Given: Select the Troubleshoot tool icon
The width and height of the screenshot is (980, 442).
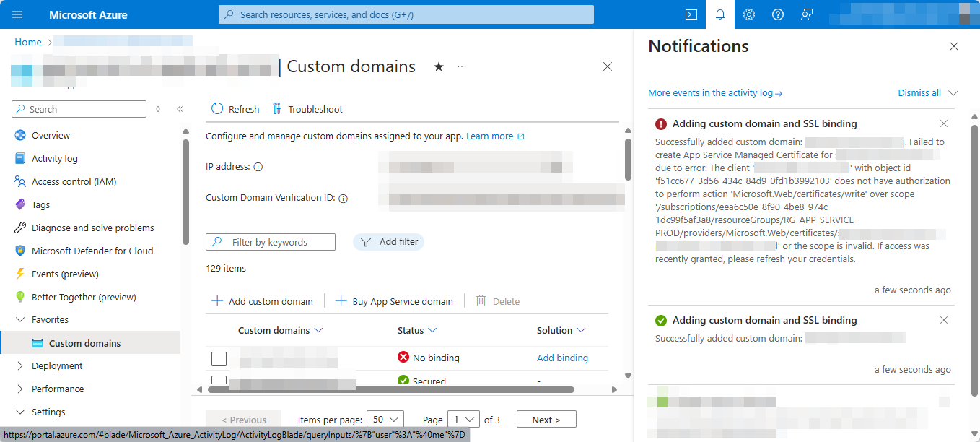Looking at the screenshot, I should (x=276, y=108).
